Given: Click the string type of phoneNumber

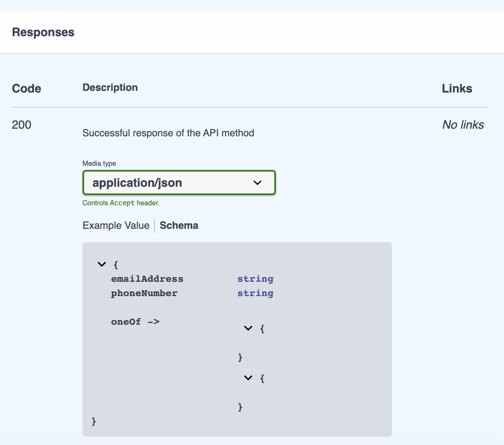Looking at the screenshot, I should point(255,293).
